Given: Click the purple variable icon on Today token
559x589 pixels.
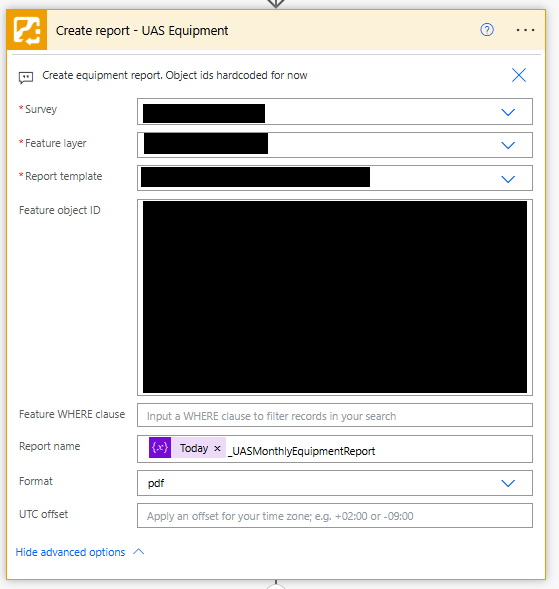Looking at the screenshot, I should coord(160,447).
